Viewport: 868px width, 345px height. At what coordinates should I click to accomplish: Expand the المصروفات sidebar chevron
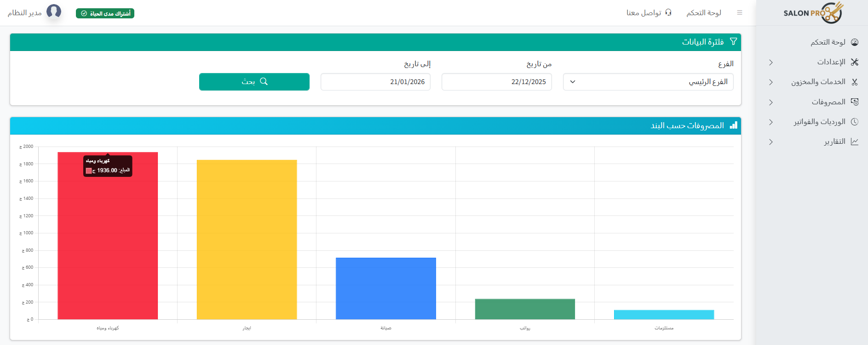pos(771,102)
